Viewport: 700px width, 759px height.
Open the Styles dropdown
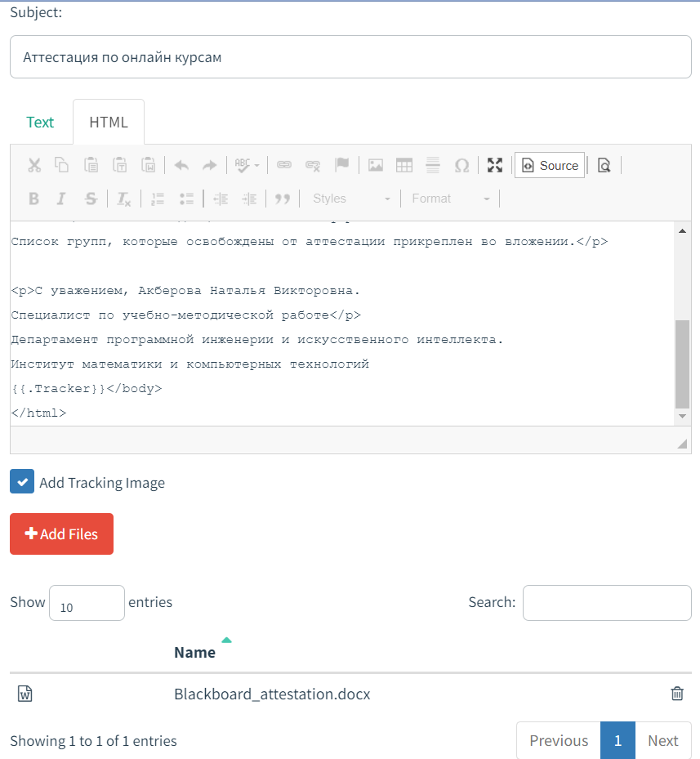[350, 199]
